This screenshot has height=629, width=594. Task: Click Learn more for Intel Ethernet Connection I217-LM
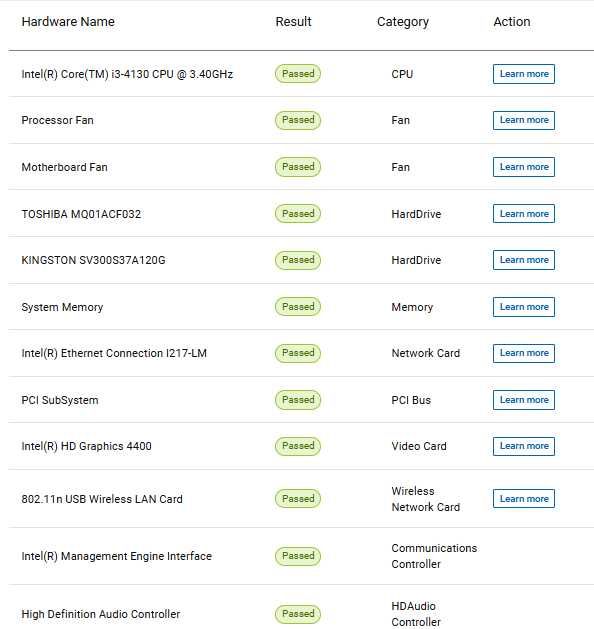pyautogui.click(x=524, y=353)
